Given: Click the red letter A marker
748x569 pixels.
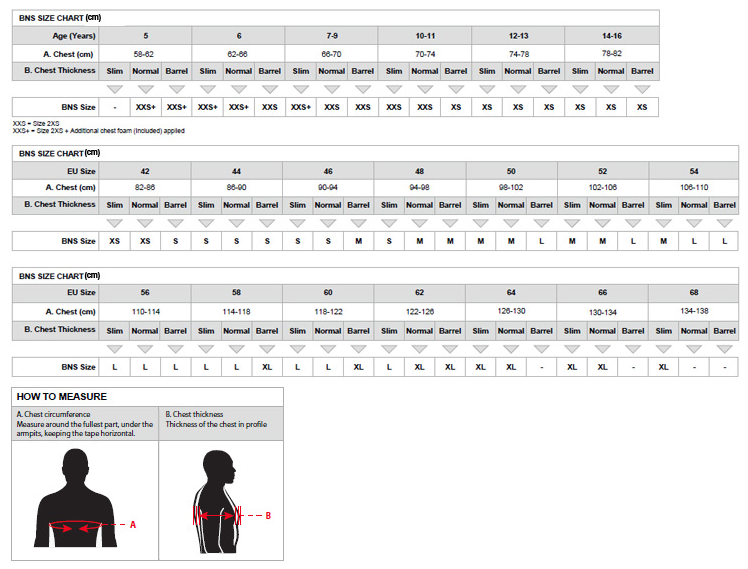Looking at the screenshot, I should [133, 524].
